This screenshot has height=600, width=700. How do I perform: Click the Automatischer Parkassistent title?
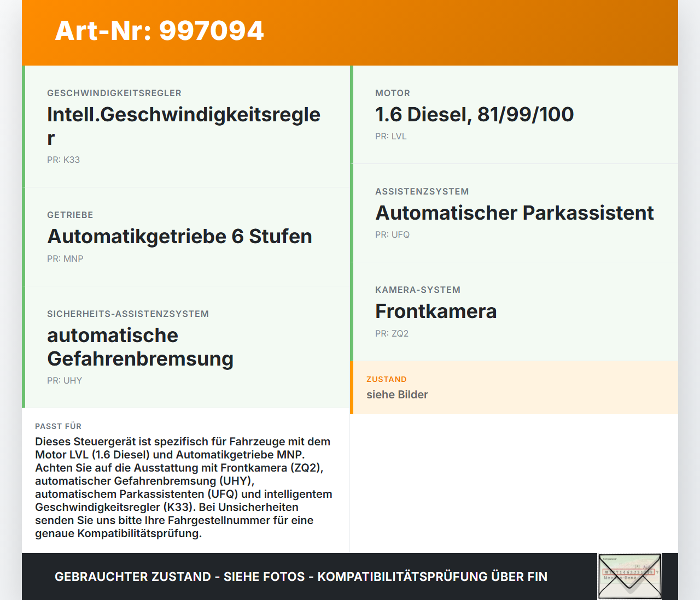(x=514, y=213)
